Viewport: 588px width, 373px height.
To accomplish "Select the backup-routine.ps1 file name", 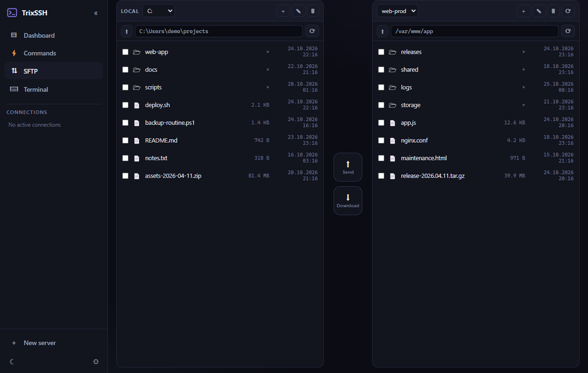I will (x=170, y=122).
